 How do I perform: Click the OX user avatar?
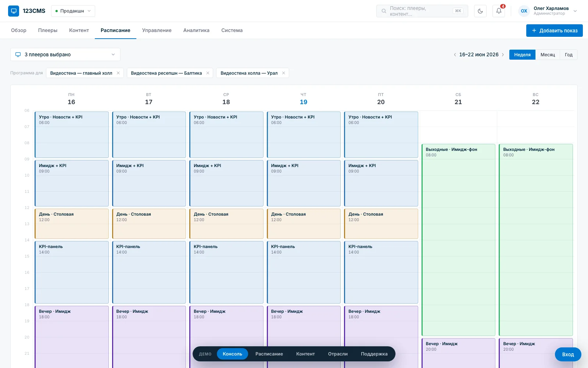(524, 11)
